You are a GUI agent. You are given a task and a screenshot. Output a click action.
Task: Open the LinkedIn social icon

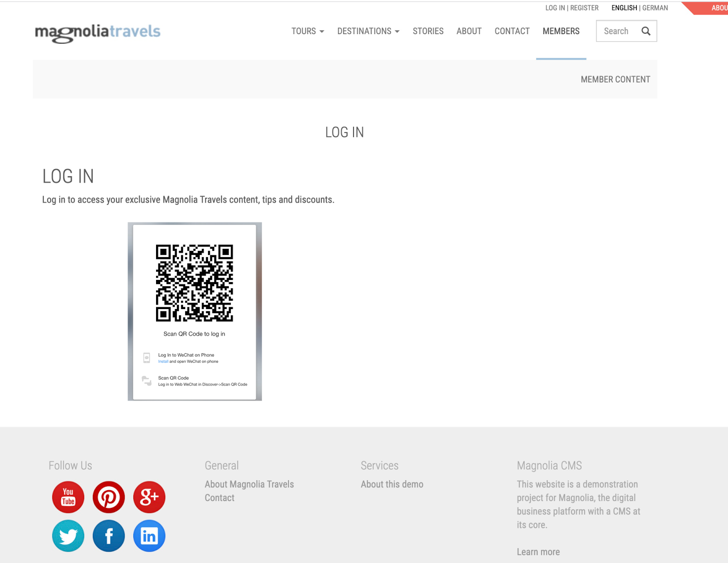tap(149, 536)
